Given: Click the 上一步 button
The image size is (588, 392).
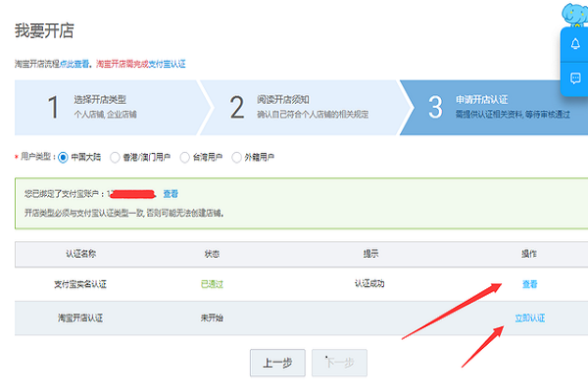Looking at the screenshot, I should [277, 363].
